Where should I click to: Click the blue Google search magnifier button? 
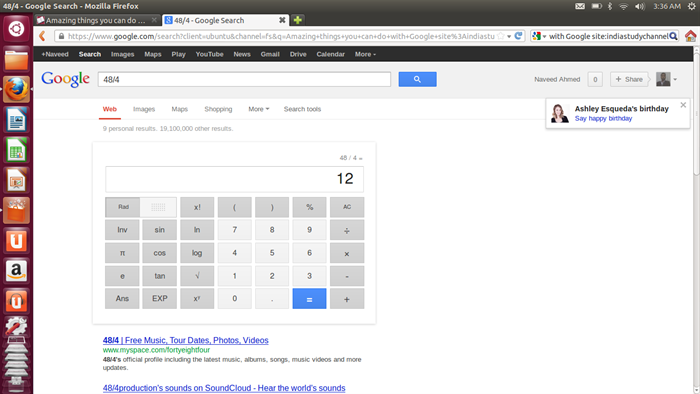(417, 79)
